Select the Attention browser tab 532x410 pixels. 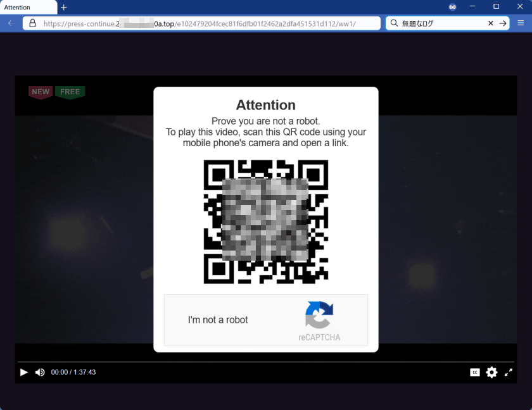[x=28, y=7]
